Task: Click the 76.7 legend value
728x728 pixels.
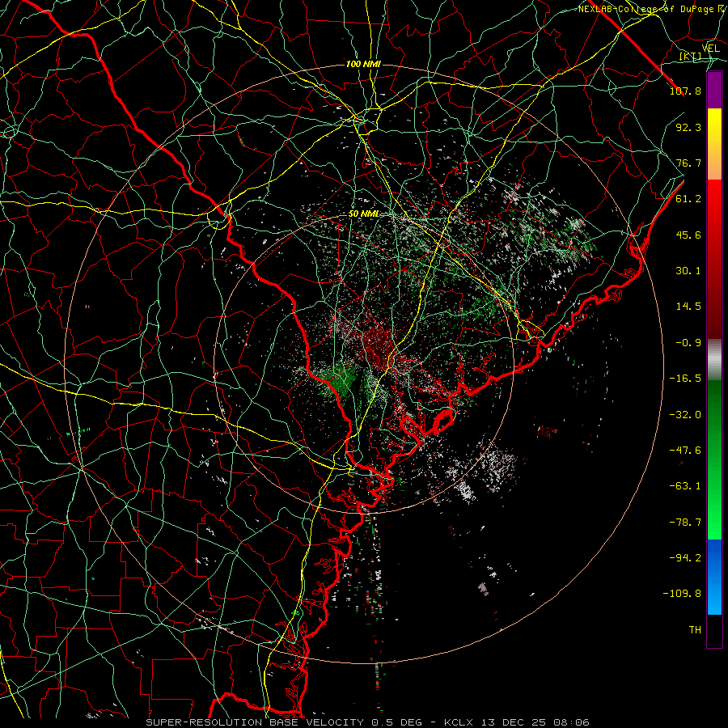Action: pos(688,163)
